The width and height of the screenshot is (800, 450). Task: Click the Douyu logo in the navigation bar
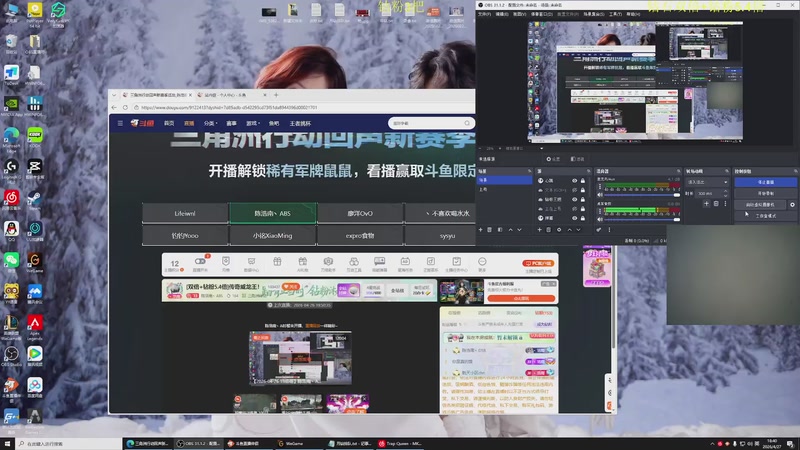click(142, 123)
